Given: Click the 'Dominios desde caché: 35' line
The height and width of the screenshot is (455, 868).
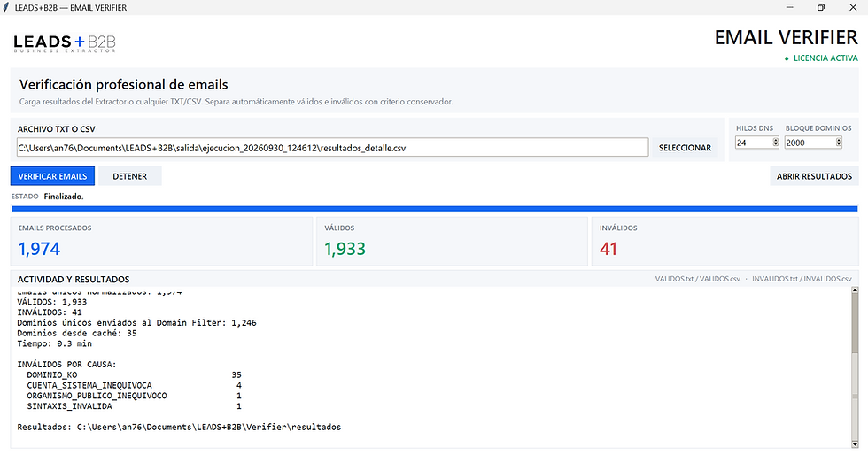Looking at the screenshot, I should [x=77, y=333].
